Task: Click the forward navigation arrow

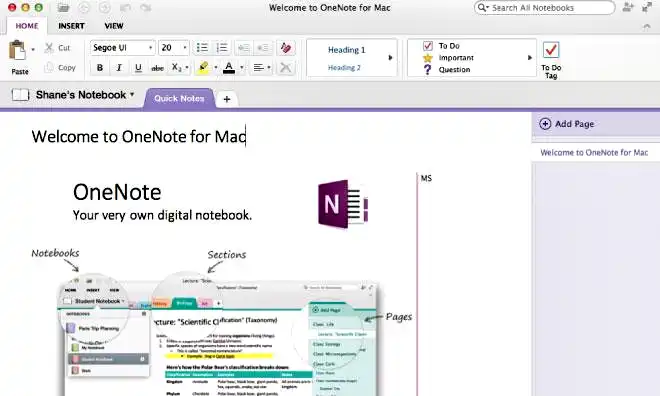Action: pos(104,8)
